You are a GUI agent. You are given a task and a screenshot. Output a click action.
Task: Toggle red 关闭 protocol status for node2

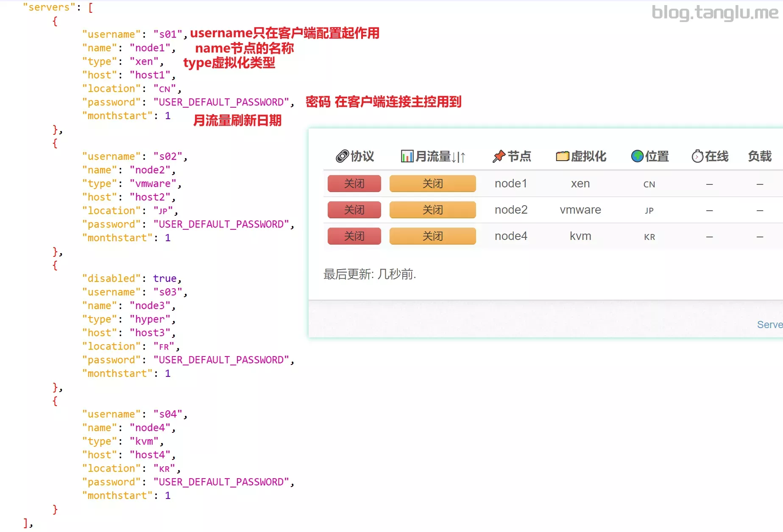(354, 210)
